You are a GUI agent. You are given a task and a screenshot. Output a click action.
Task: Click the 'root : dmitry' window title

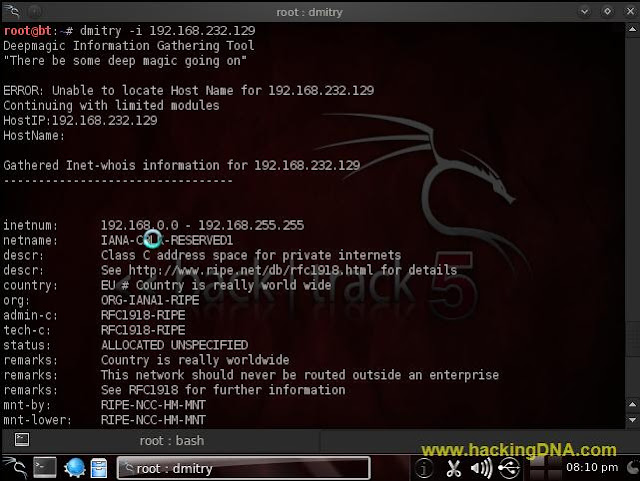[309, 12]
